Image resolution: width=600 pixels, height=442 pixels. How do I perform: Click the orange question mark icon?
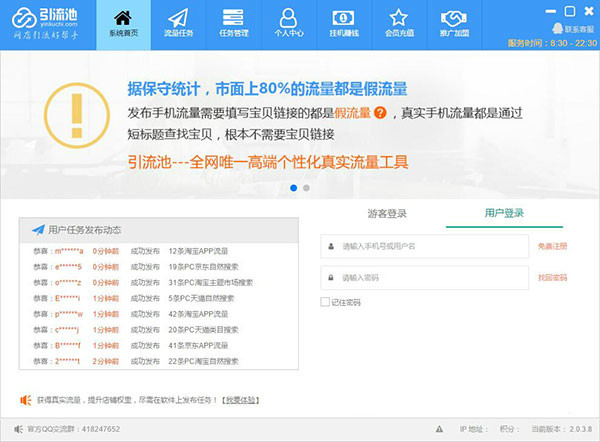click(x=380, y=113)
